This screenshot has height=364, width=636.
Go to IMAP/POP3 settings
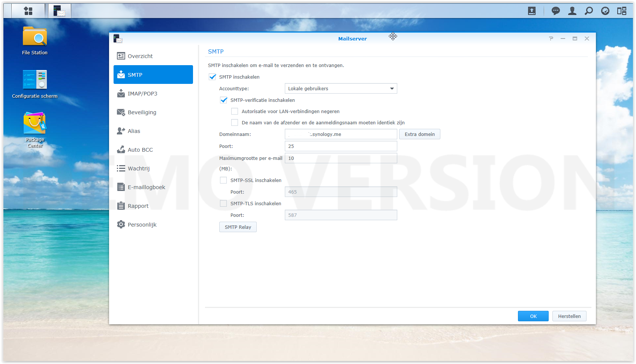(153, 94)
